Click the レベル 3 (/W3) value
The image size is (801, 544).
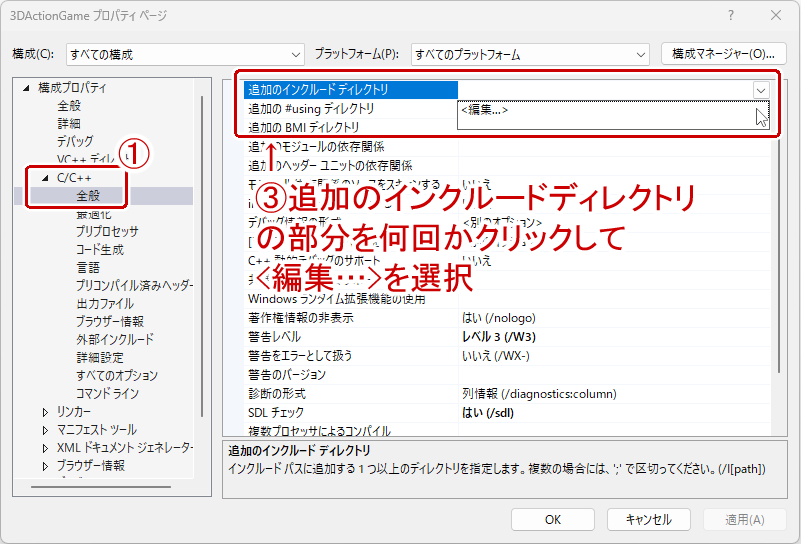(499, 337)
